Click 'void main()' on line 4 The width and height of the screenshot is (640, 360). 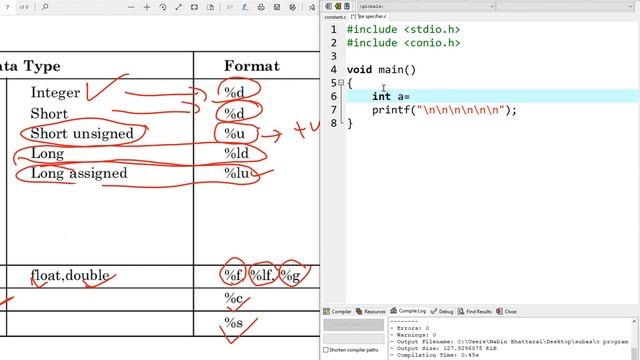381,70
